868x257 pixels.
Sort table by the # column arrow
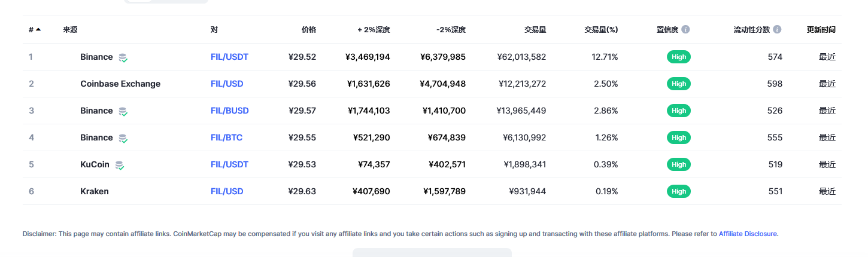click(38, 29)
